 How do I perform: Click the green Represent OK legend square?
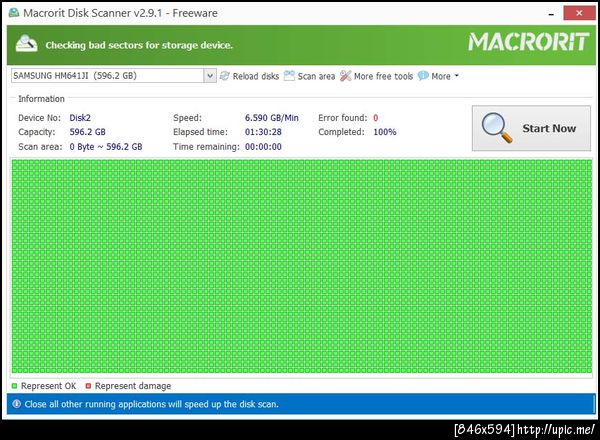[x=15, y=386]
